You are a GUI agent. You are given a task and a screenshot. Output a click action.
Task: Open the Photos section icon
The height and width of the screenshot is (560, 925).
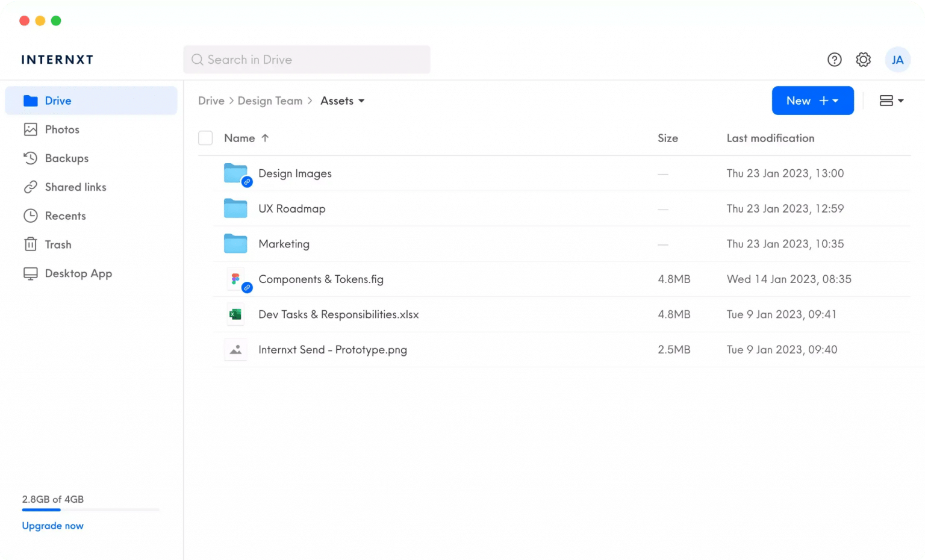(x=31, y=129)
